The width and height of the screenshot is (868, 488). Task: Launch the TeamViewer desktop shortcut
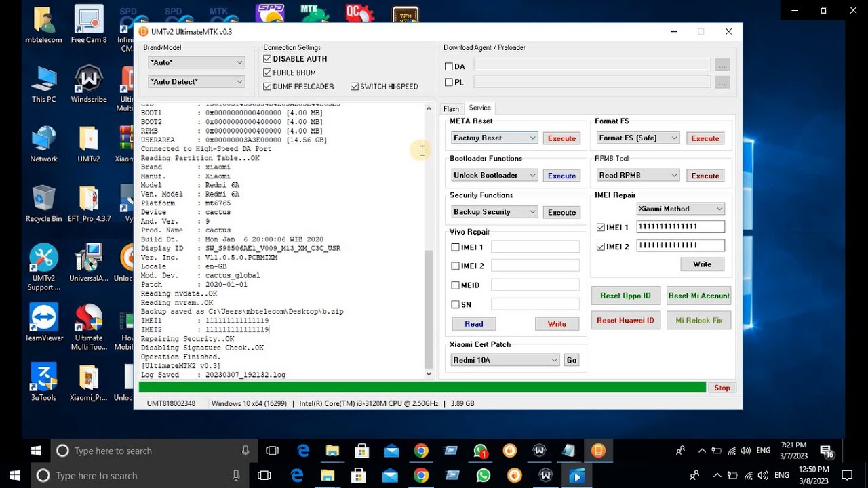(43, 323)
